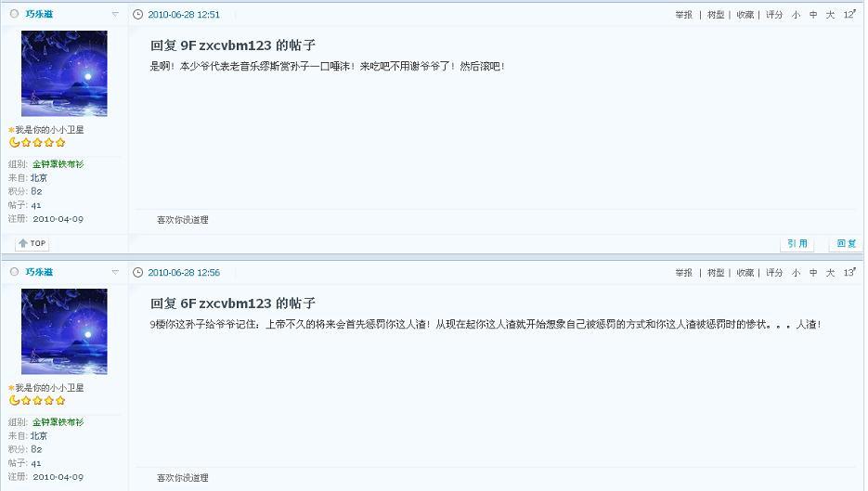Click the TOP arrow icon under first post
This screenshot has height=491, width=868.
[23, 243]
